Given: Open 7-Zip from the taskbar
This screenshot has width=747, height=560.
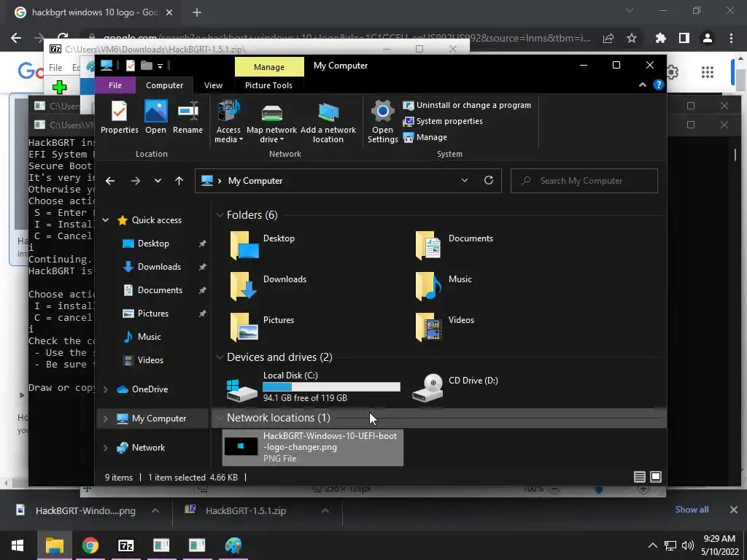Looking at the screenshot, I should (x=125, y=545).
